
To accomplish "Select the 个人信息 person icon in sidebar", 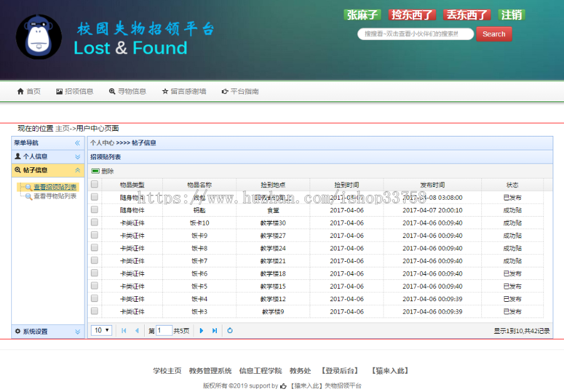I will 16,157.
